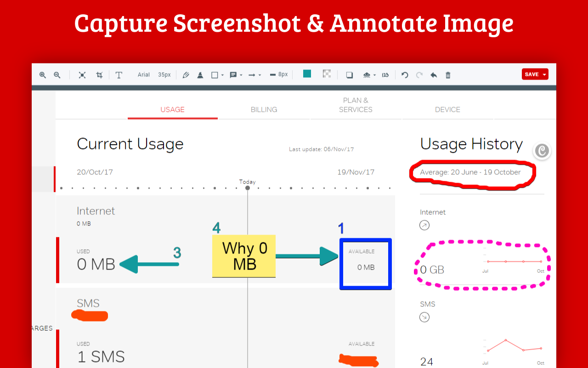
Task: Expand the blur tool dropdown arrow
Action: click(x=375, y=75)
